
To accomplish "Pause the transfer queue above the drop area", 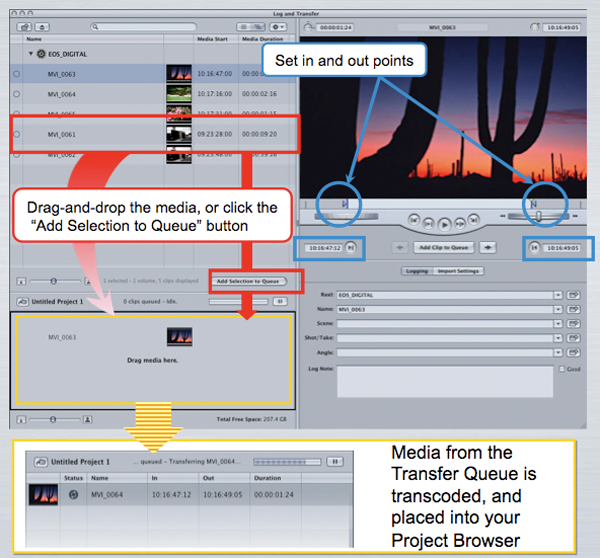I will (280, 302).
